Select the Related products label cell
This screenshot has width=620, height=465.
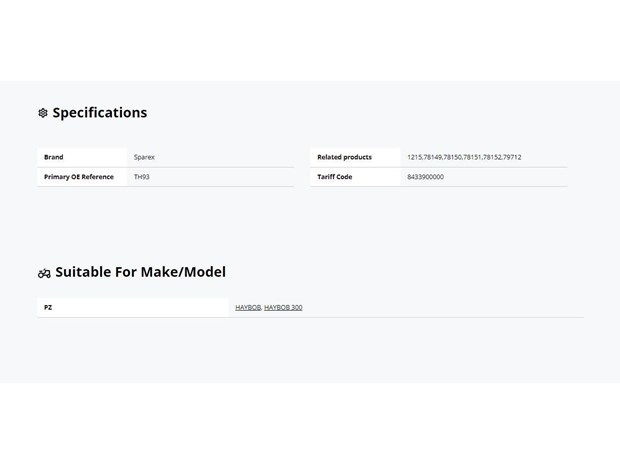(x=355, y=157)
